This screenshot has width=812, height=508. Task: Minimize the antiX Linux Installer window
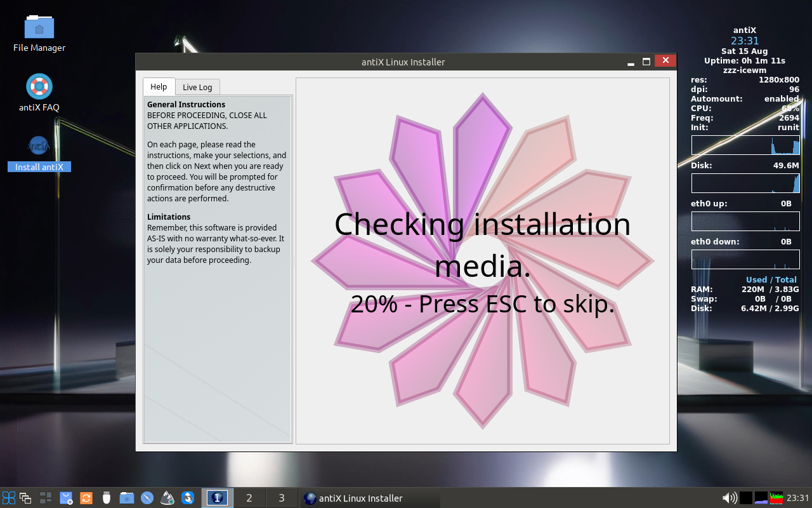pyautogui.click(x=631, y=62)
